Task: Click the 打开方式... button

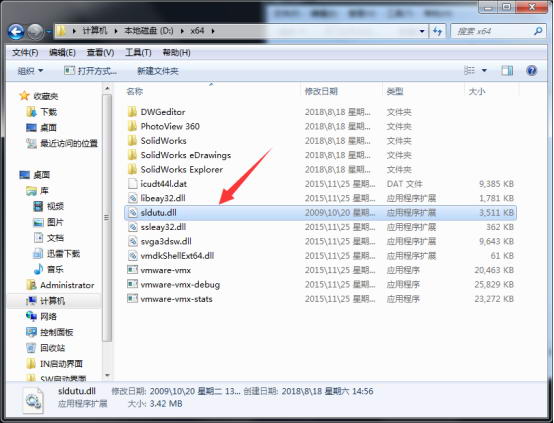Action: coord(90,71)
